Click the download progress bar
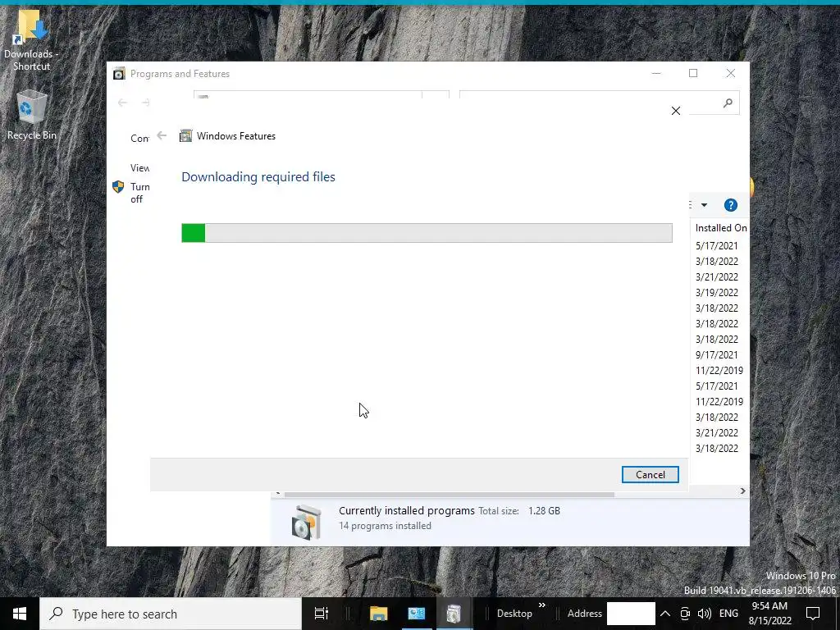The width and height of the screenshot is (840, 630). click(427, 233)
